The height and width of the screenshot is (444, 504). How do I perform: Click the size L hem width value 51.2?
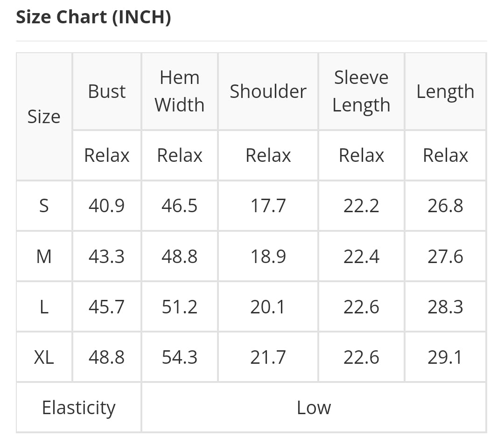pos(180,307)
